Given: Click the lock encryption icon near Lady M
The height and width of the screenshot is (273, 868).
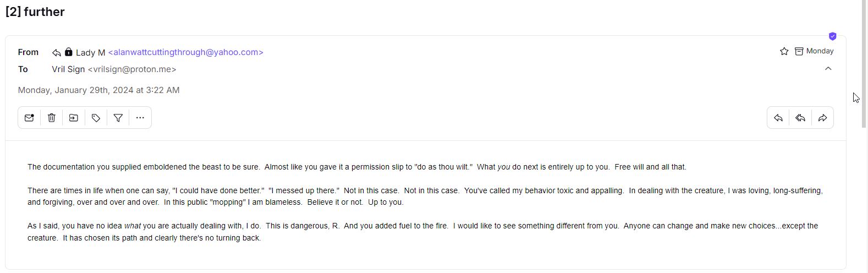Looking at the screenshot, I should tap(68, 52).
